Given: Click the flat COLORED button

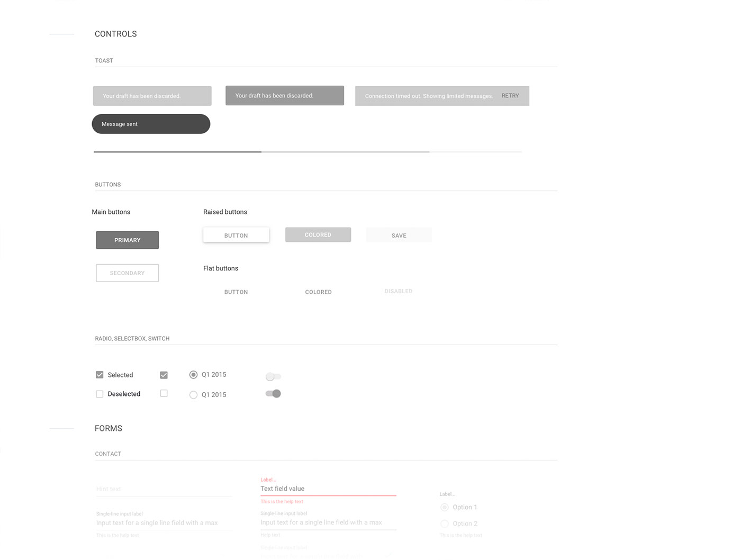Looking at the screenshot, I should pos(318,292).
